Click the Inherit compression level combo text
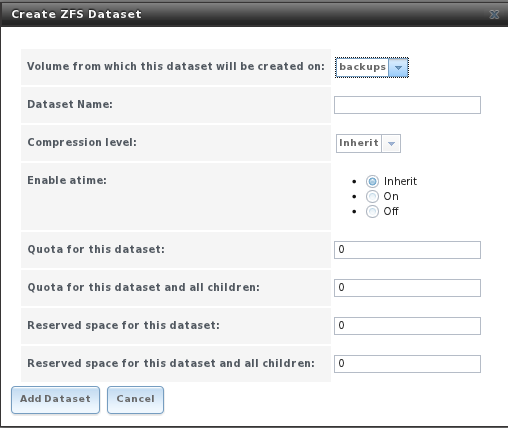 click(x=359, y=144)
